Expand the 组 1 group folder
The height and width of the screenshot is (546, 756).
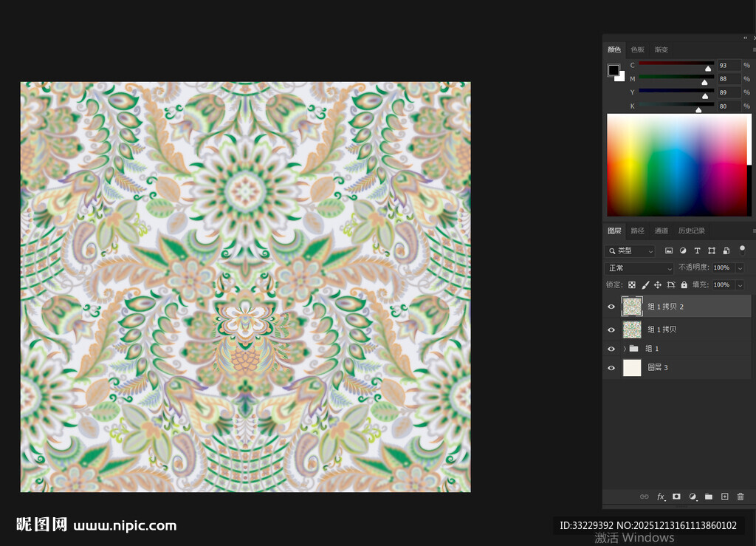(x=625, y=349)
